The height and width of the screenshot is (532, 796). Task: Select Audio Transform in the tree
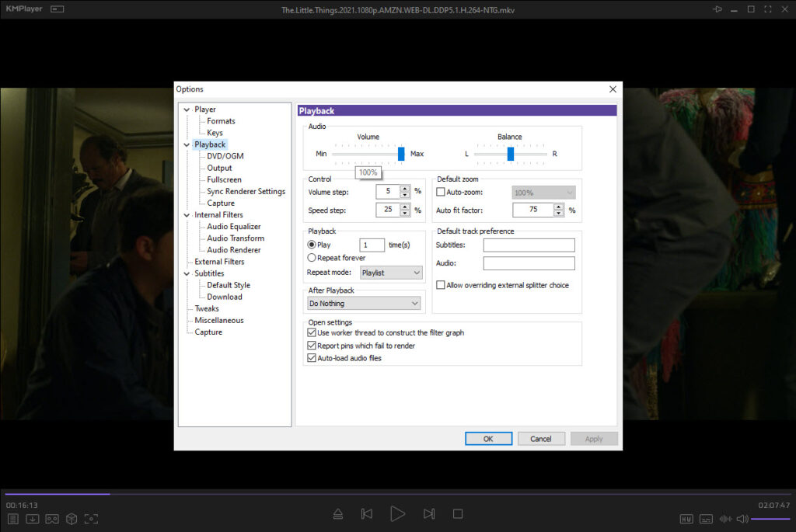coord(236,238)
